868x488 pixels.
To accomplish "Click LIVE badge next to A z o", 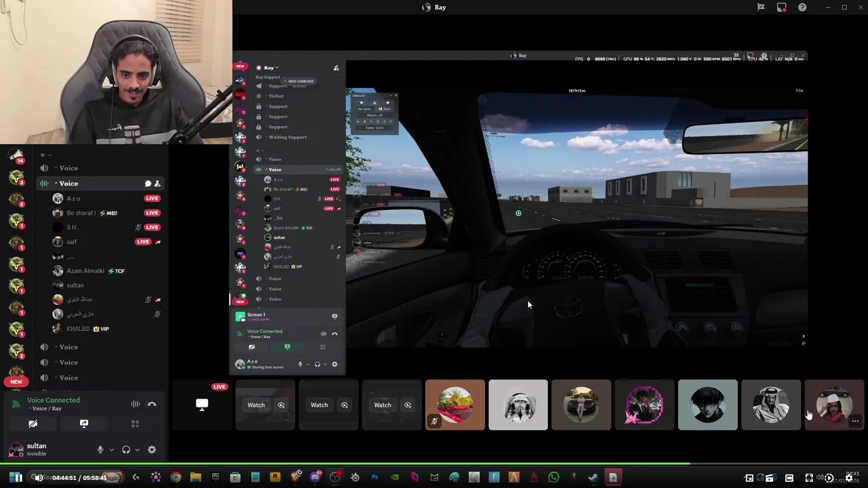I will [x=152, y=199].
